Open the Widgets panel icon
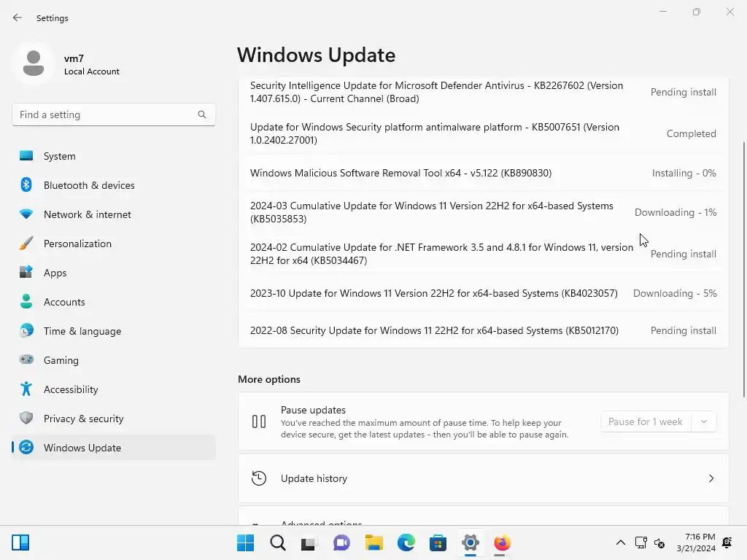The width and height of the screenshot is (747, 560). (20, 542)
